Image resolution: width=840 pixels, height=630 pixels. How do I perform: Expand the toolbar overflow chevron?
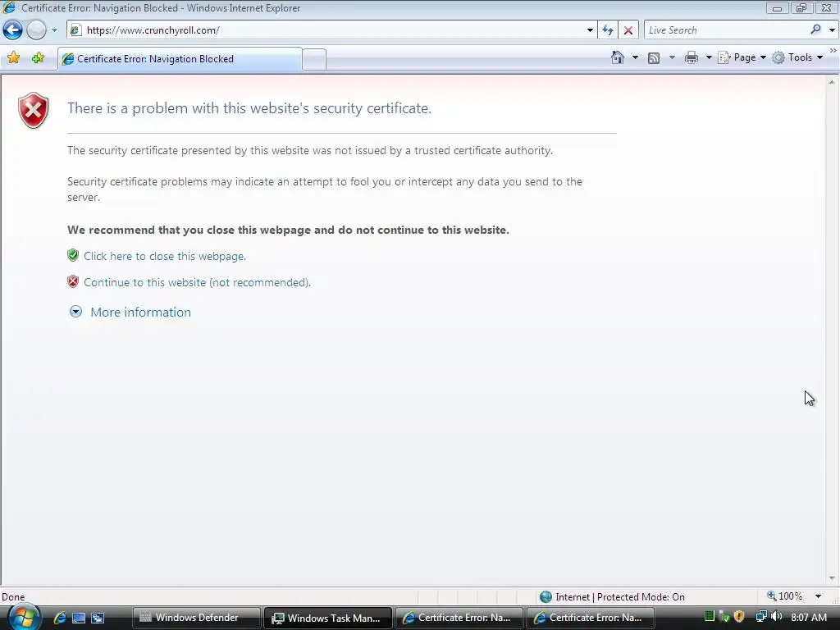[833, 50]
